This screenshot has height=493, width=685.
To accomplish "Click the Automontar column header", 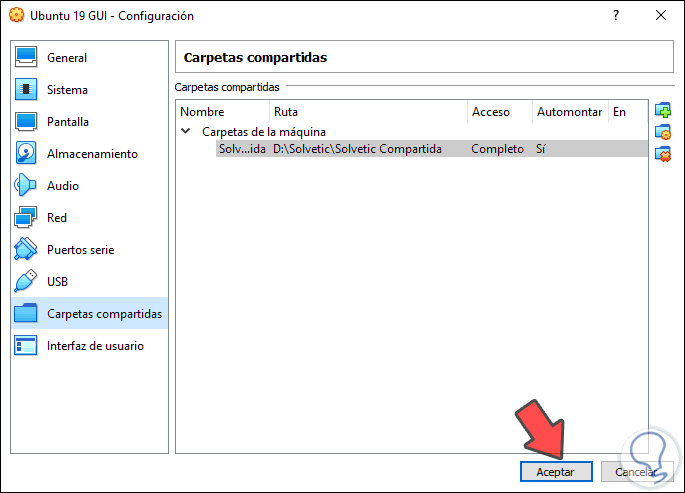I will coord(568,112).
